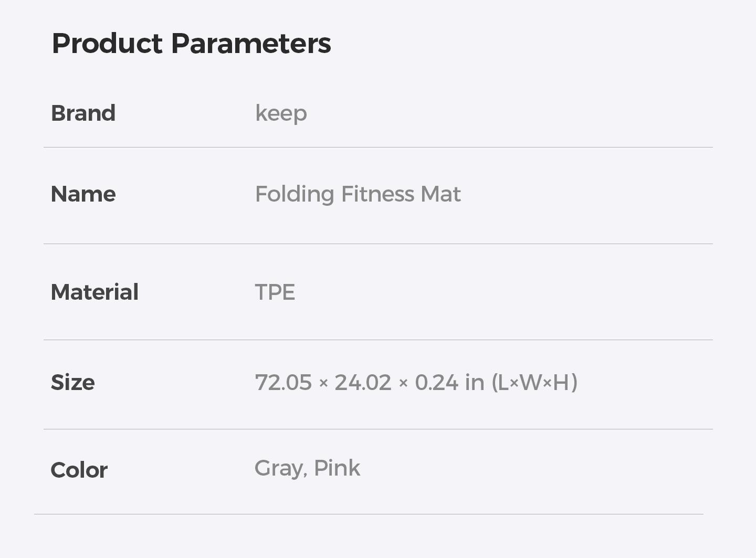
Task: Click the Size row label
Action: pyautogui.click(x=72, y=383)
